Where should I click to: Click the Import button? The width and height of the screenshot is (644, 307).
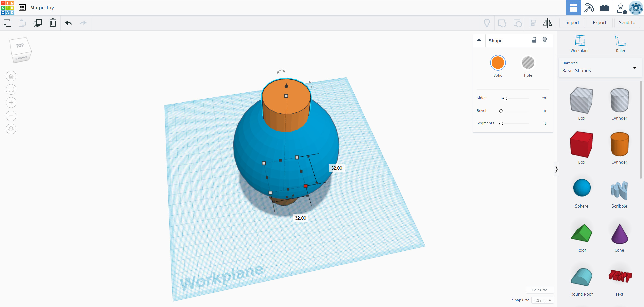click(x=572, y=23)
